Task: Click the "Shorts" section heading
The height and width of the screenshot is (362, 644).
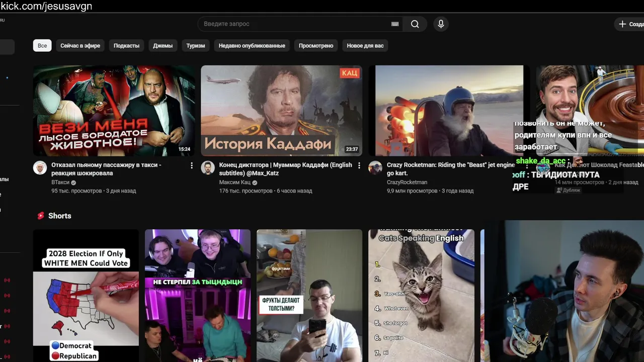Action: (59, 216)
